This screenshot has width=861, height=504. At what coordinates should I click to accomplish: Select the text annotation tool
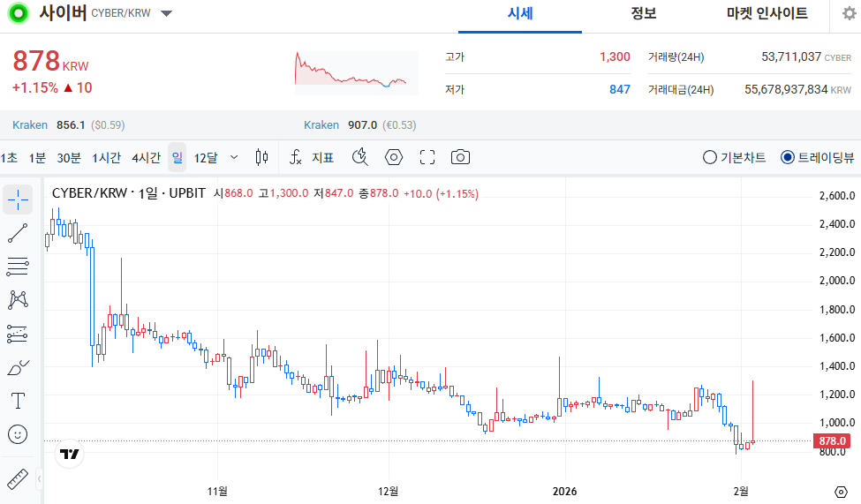(18, 401)
